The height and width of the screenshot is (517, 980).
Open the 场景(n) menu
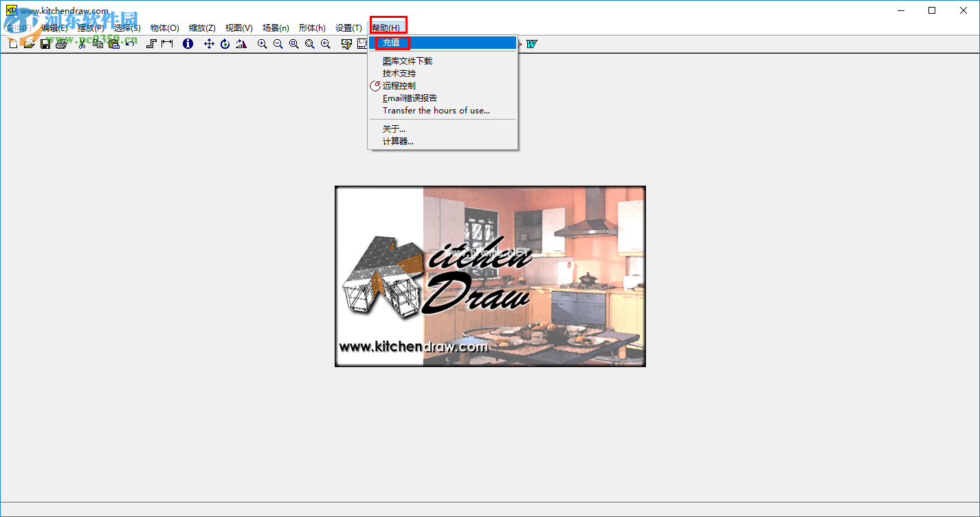pos(276,28)
